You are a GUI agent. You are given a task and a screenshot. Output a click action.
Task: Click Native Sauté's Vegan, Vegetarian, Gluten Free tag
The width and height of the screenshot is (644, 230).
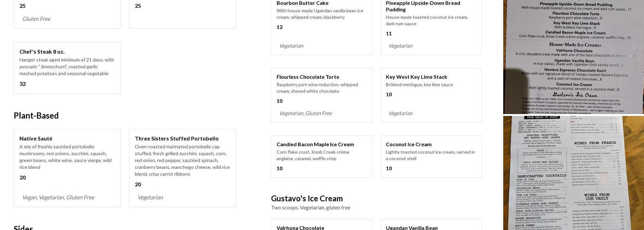[58, 197]
